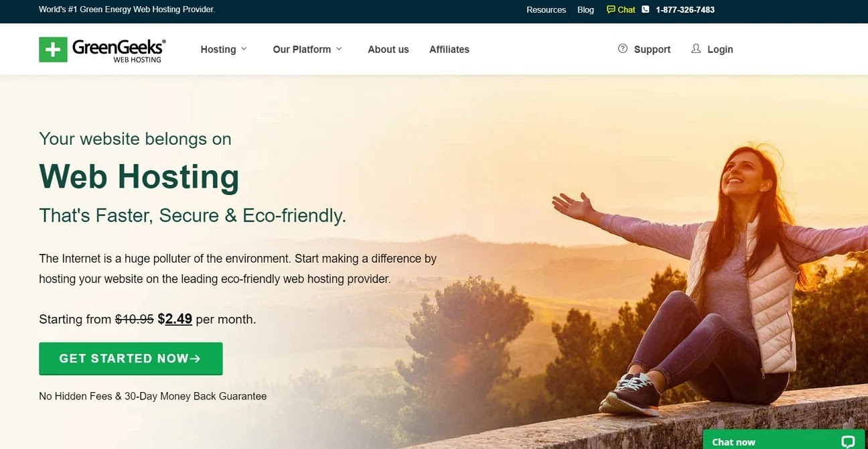Open the Affiliates page
Viewport: 868px width, 449px height.
click(449, 50)
